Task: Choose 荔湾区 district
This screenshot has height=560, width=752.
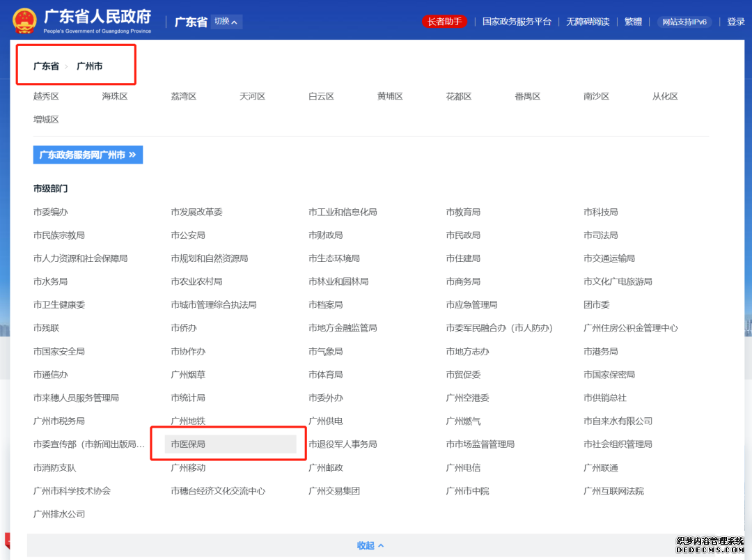Action: 184,96
